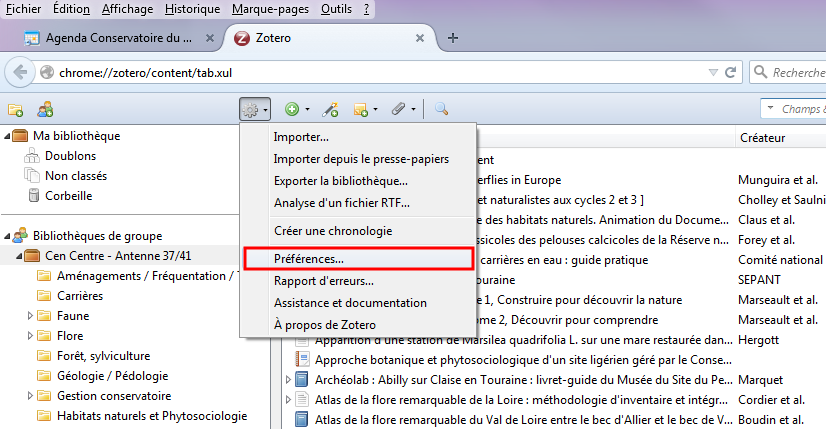Open a new browser tab
Image resolution: width=826 pixels, height=429 pixels.
pos(453,39)
